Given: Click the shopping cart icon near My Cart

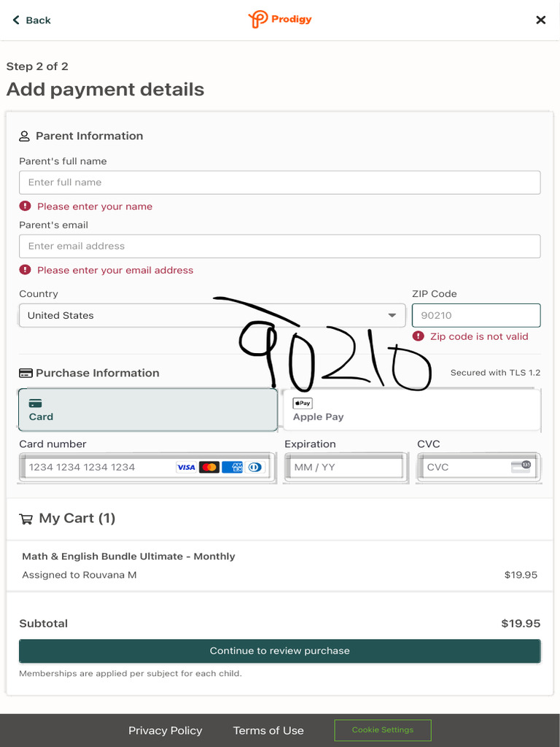Looking at the screenshot, I should [26, 519].
